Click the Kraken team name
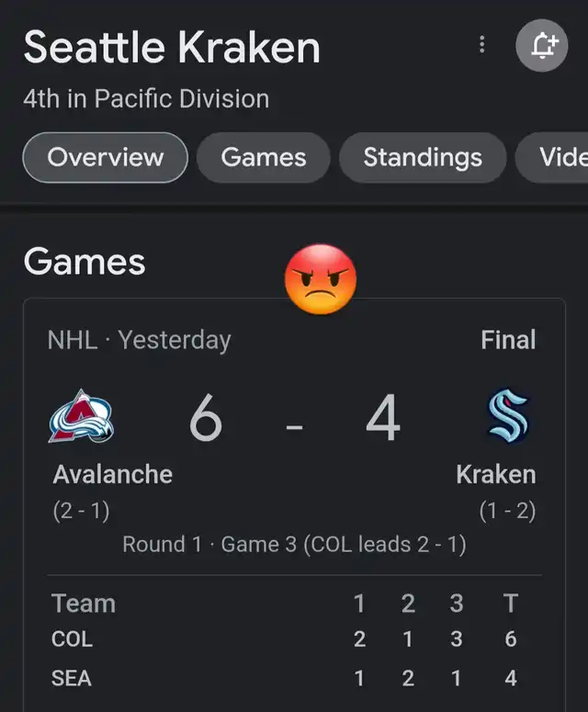This screenshot has height=712, width=588. click(496, 475)
